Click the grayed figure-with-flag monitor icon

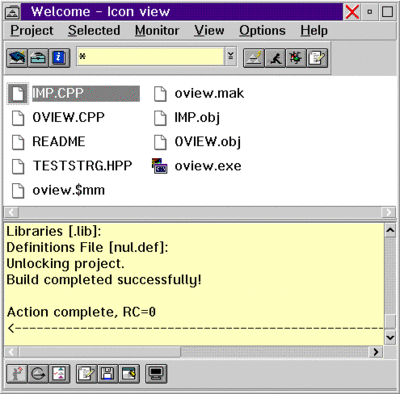click(17, 374)
